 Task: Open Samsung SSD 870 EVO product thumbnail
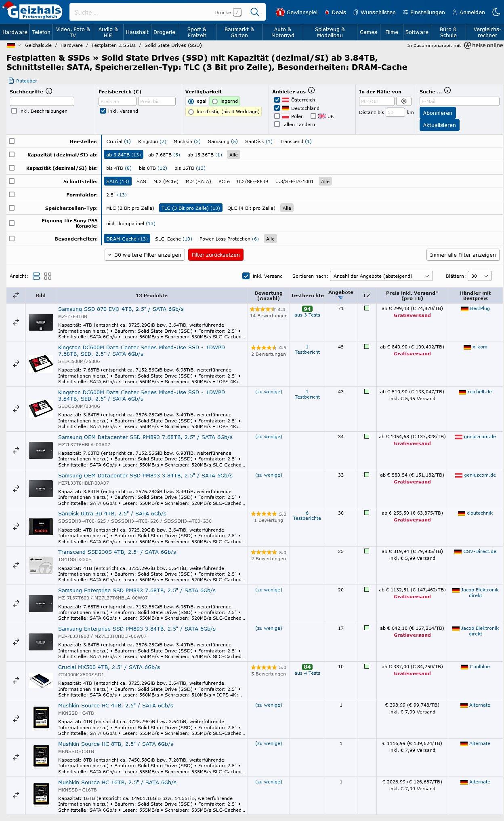click(41, 322)
